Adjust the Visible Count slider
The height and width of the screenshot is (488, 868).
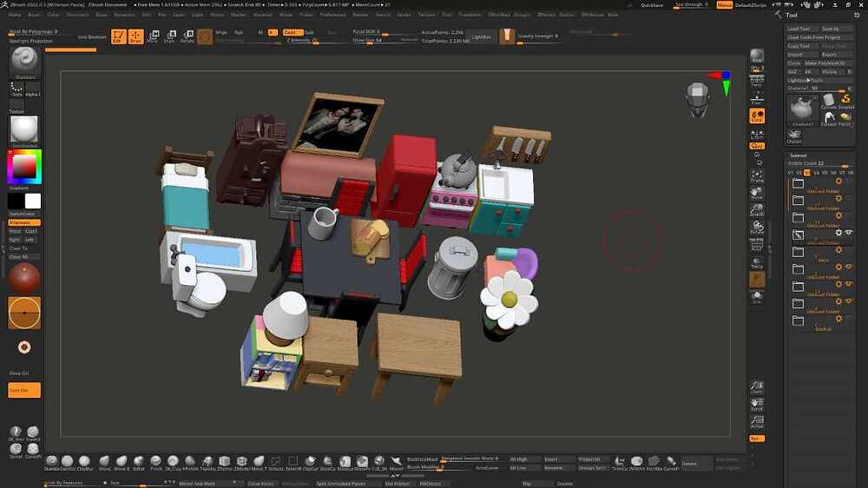819,163
